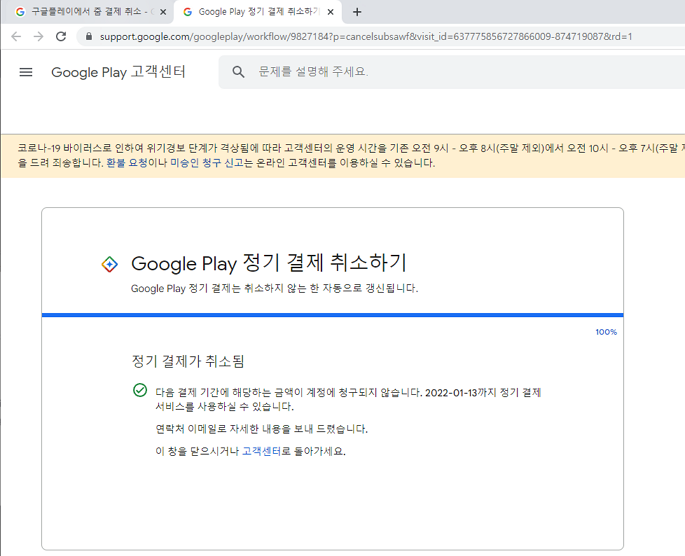The height and width of the screenshot is (556, 685).
Task: Click the browser back arrow
Action: pyautogui.click(x=16, y=37)
